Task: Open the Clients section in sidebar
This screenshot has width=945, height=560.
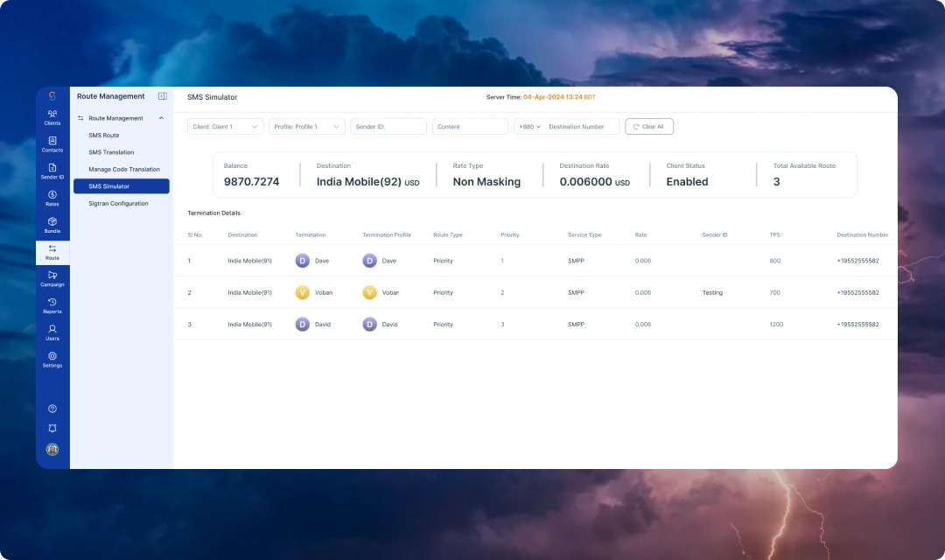Action: (x=52, y=116)
